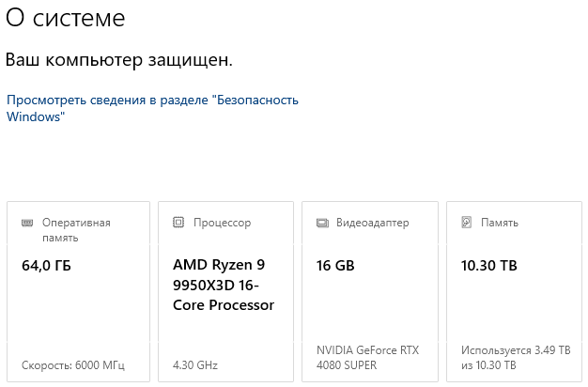588x387 pixels.
Task: Click the "Скорость: 6000 МГц" text
Action: point(72,364)
